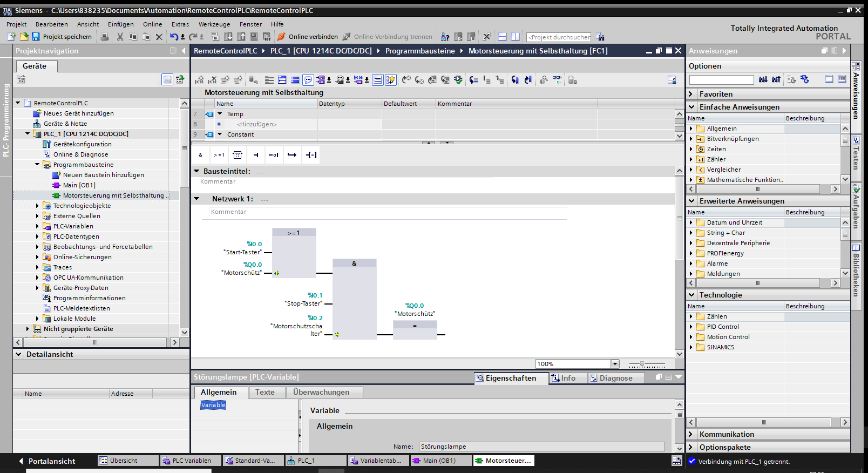The image size is (868, 473).
Task: Select Motor­steuerung mit Selbsthaltung block in tree
Action: point(113,195)
